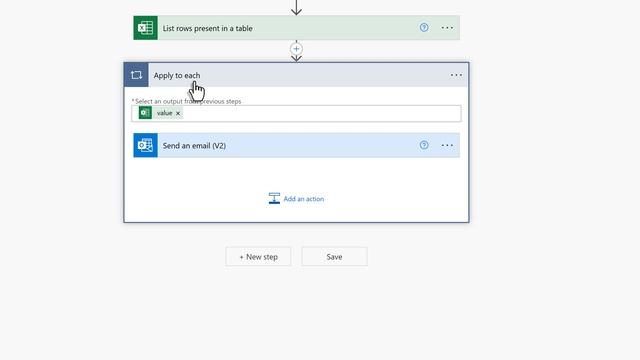Open the Apply to each ellipsis menu
Viewport: 640px width, 360px height.
coord(456,75)
